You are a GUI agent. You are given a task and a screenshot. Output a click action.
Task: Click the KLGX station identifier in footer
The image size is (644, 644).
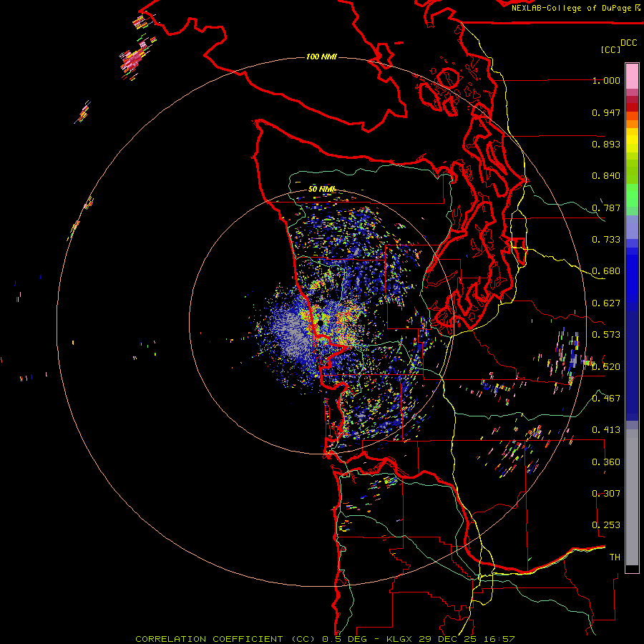tap(401, 639)
